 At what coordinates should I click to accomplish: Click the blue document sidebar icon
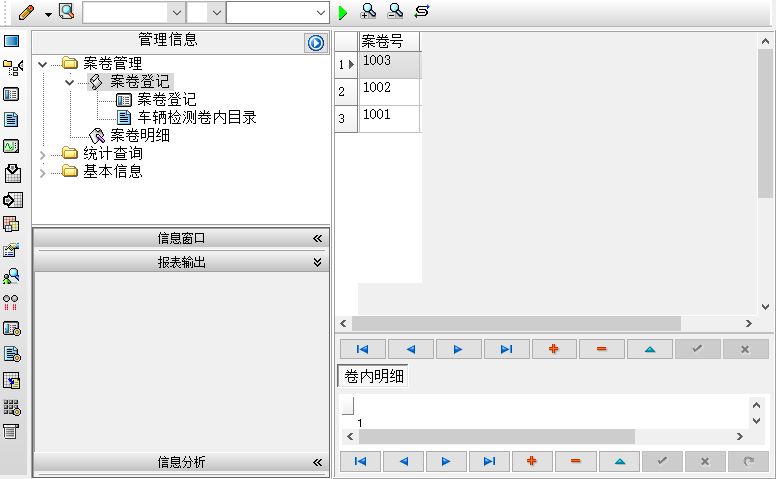tap(11, 119)
